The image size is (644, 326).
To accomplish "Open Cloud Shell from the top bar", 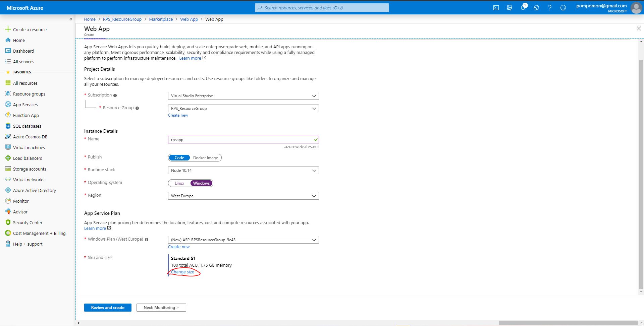I will [496, 8].
